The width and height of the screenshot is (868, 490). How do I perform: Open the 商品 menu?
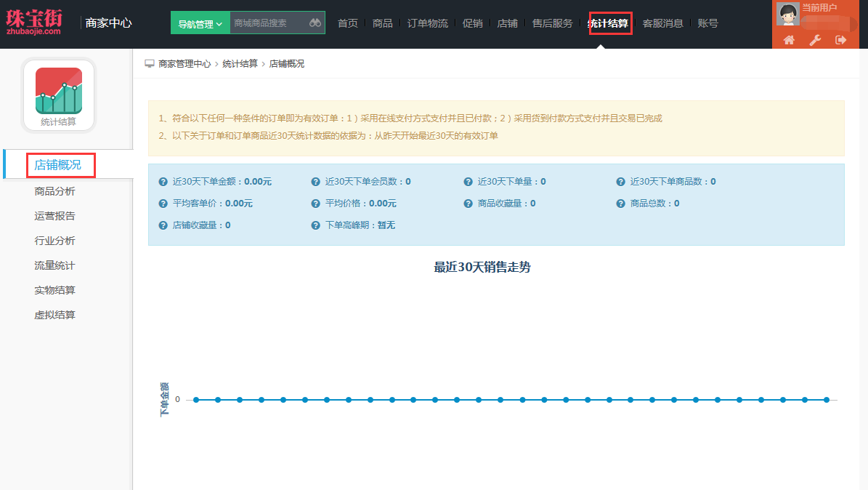point(383,23)
